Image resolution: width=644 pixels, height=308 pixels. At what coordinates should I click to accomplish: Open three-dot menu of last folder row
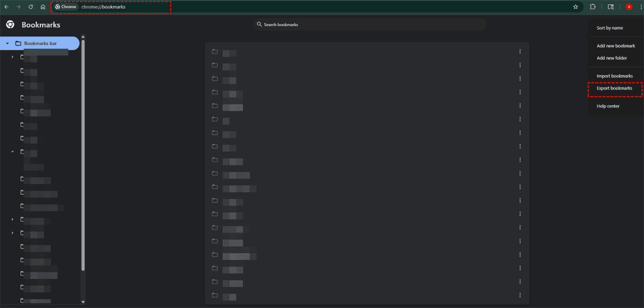click(520, 295)
